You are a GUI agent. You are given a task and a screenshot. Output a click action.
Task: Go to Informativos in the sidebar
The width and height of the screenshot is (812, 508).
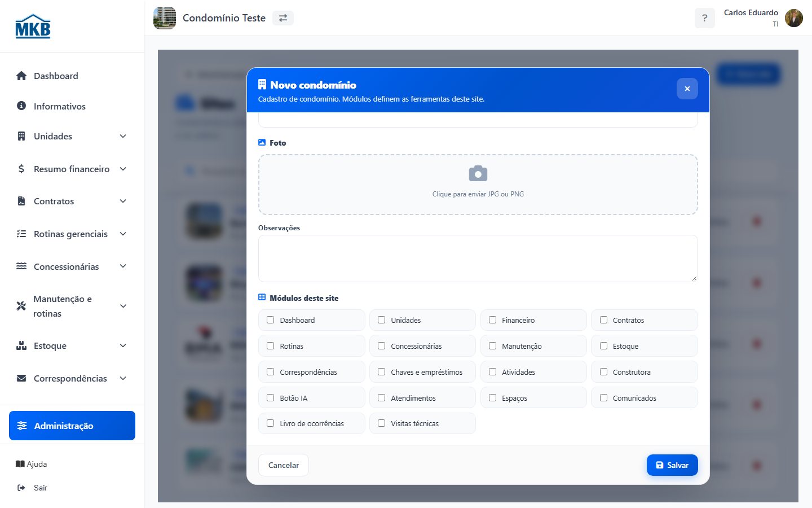point(72,106)
